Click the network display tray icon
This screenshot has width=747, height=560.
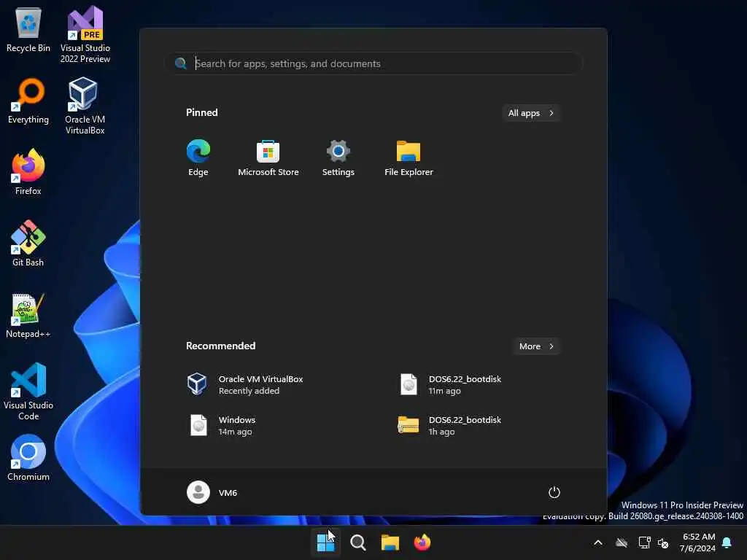tap(644, 542)
